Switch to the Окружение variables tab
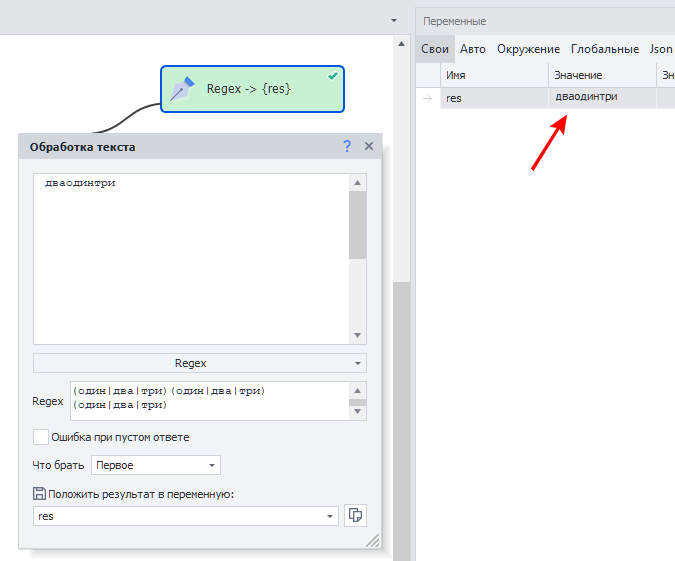 pos(528,49)
